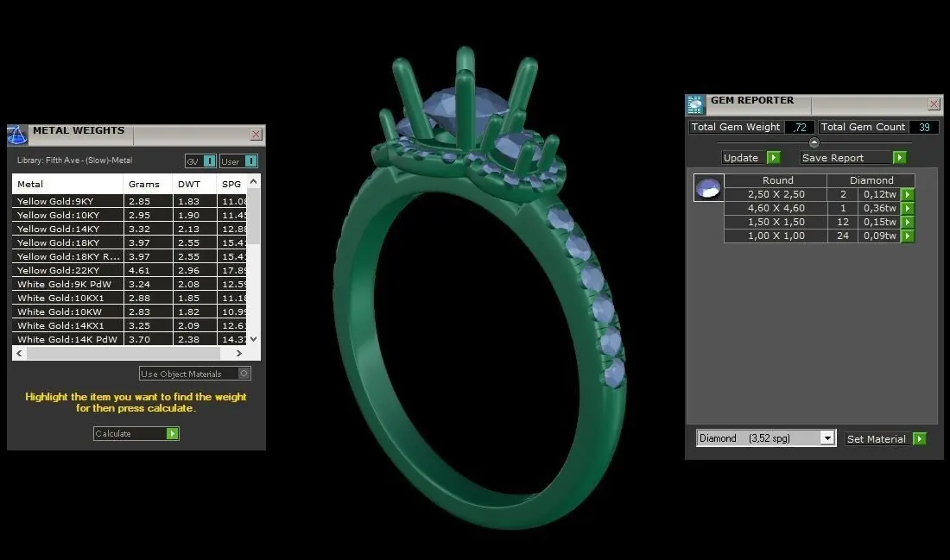Click the 4.61 grams cell for 22KY
Viewport: 950px width, 560px height.
click(148, 270)
